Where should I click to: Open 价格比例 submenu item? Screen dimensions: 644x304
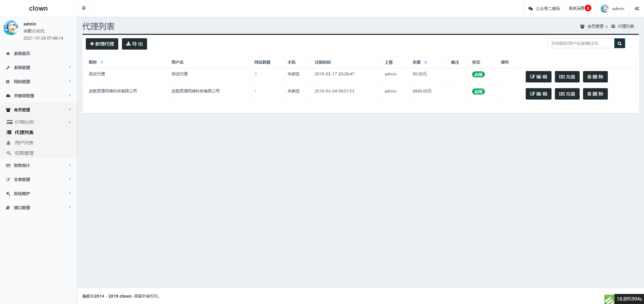click(x=39, y=122)
